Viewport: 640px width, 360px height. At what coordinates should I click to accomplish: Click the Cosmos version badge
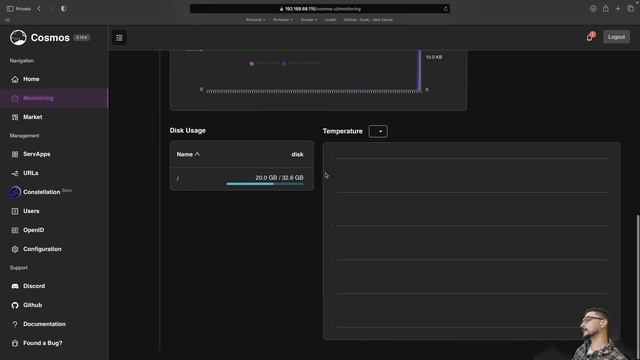pos(82,38)
